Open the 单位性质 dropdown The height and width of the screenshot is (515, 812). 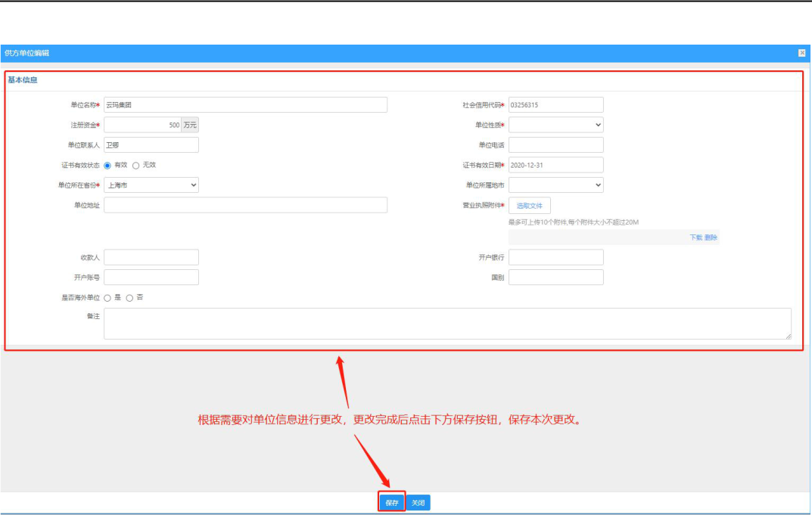(555, 125)
